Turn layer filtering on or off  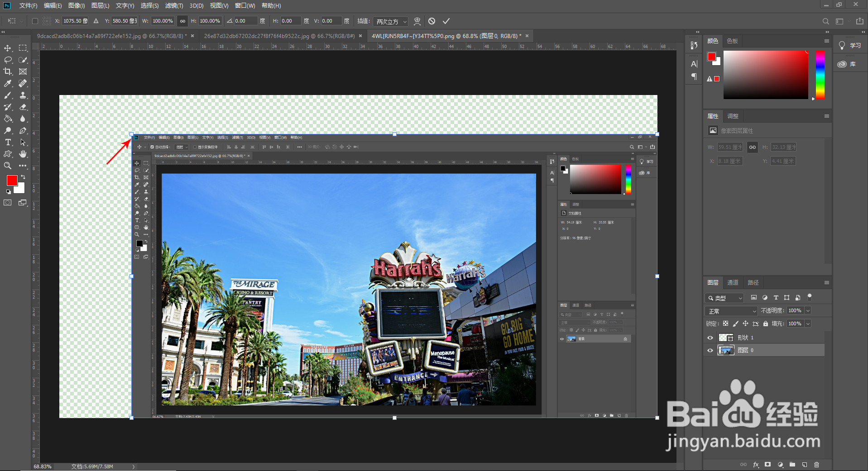click(x=810, y=297)
